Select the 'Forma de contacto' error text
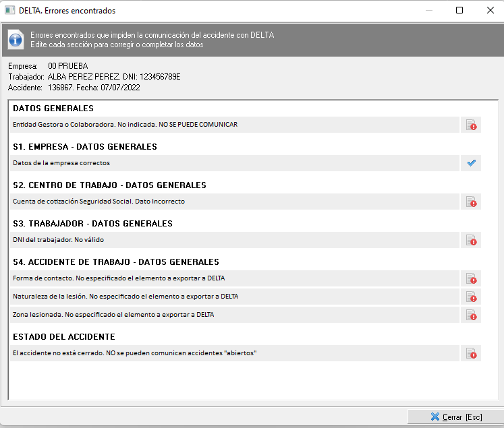The height and width of the screenshot is (428, 504). (119, 278)
